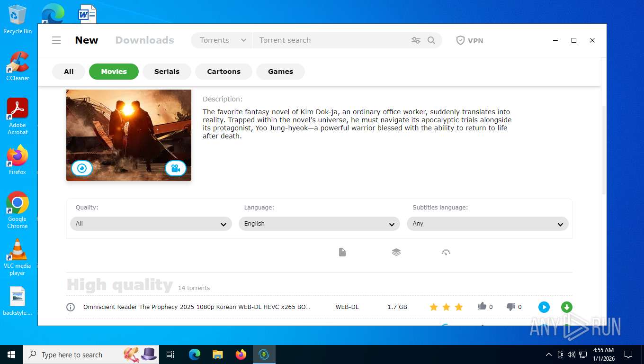Viewport: 644px width, 364px height.
Task: Open the Word document desktop icon
Action: click(87, 14)
